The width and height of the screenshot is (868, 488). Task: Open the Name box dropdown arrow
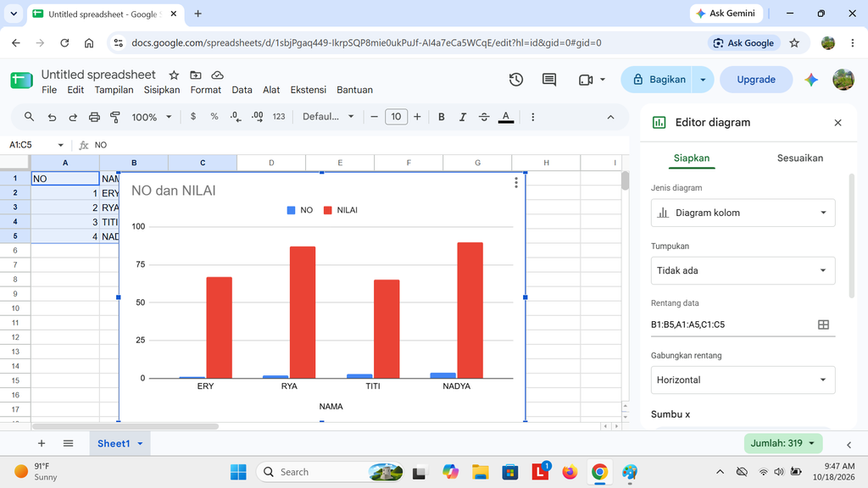coord(60,145)
